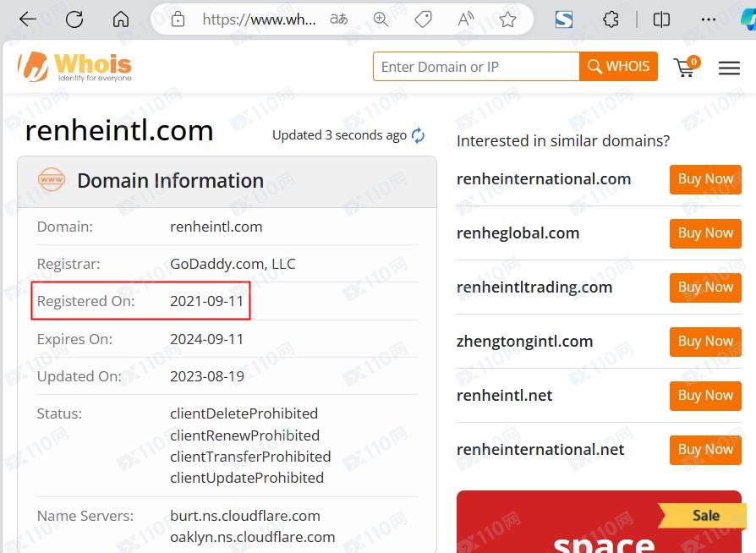Screen dimensions: 756x553
Task: Click the translate page icon
Action: point(338,19)
